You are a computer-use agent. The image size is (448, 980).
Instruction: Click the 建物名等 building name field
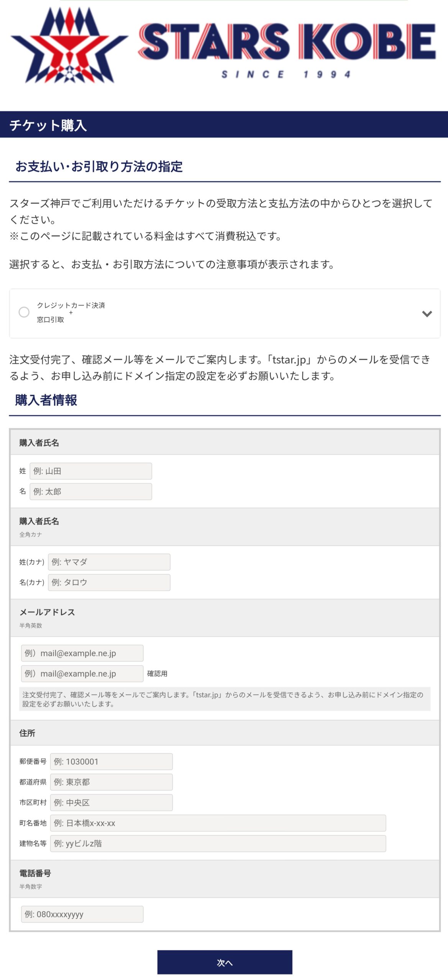[218, 843]
